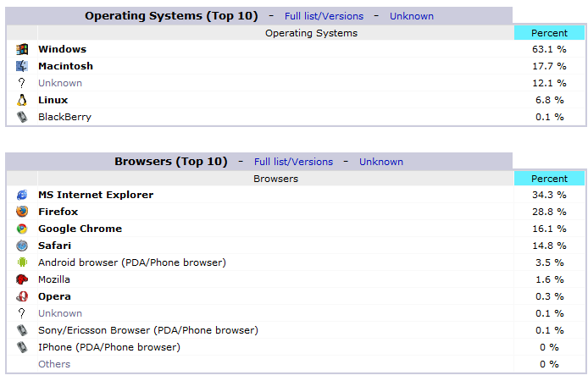Image resolution: width=588 pixels, height=381 pixels.
Task: Click the Android browser robot icon
Action: click(x=22, y=262)
